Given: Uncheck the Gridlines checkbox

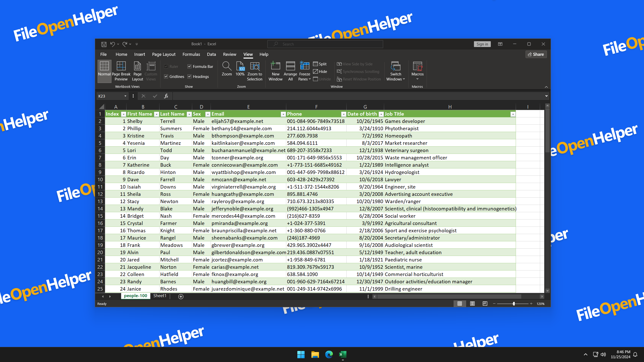Looking at the screenshot, I should [x=166, y=76].
